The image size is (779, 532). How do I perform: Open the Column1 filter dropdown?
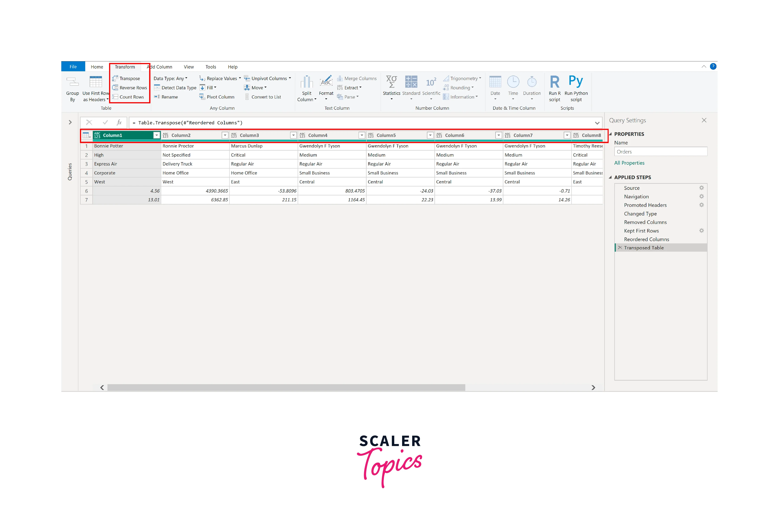156,135
